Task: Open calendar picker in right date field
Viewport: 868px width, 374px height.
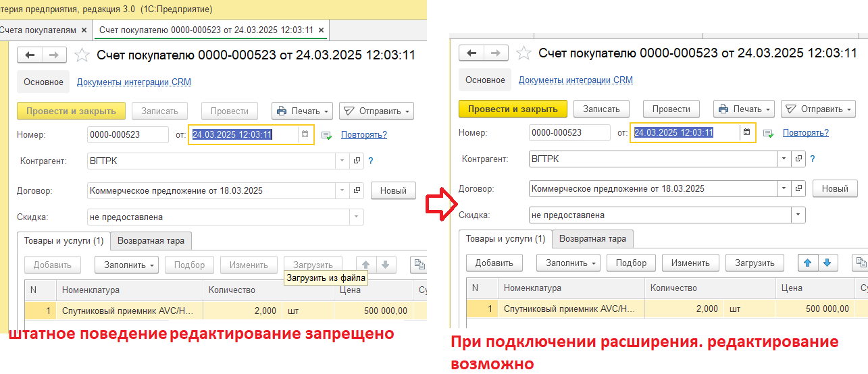Action: pyautogui.click(x=746, y=133)
